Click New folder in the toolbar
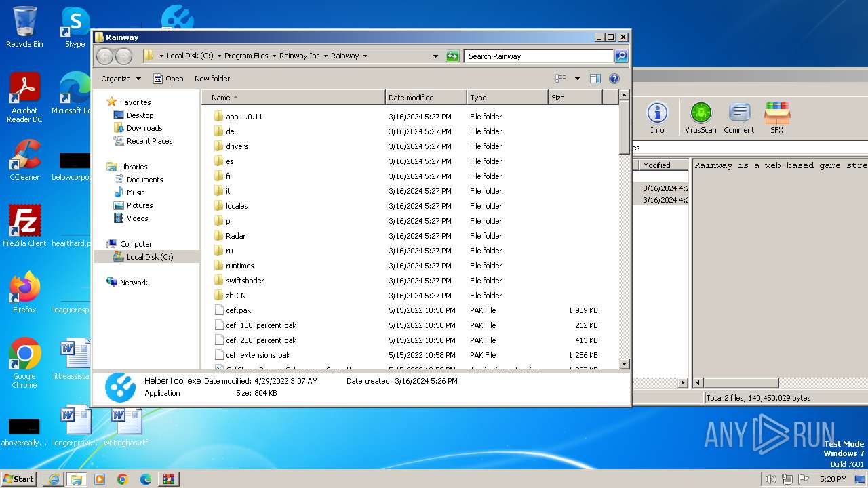The width and height of the screenshot is (868, 488). click(x=212, y=79)
